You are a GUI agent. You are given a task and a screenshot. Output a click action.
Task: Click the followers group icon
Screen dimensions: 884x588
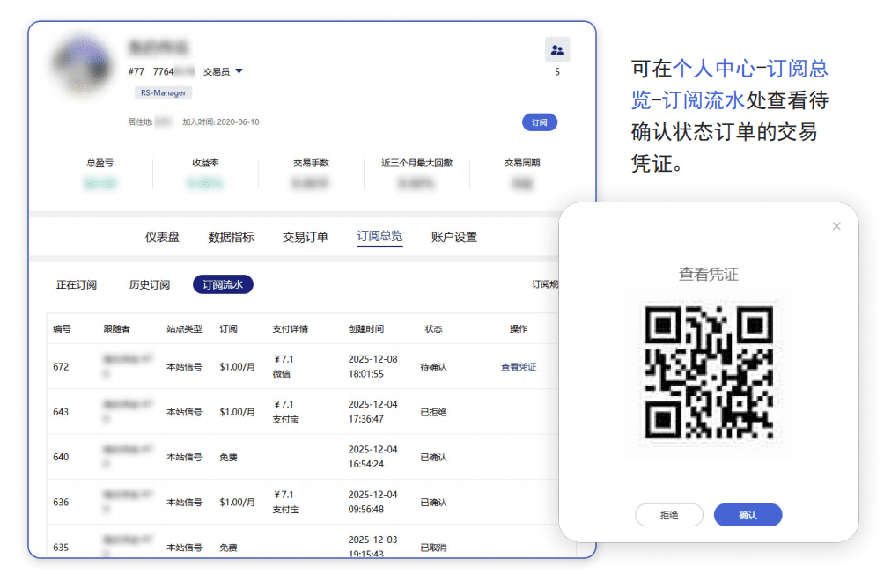click(x=556, y=50)
